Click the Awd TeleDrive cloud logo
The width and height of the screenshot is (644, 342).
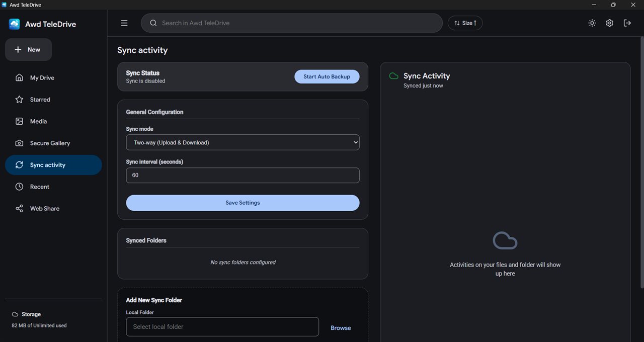pos(14,24)
